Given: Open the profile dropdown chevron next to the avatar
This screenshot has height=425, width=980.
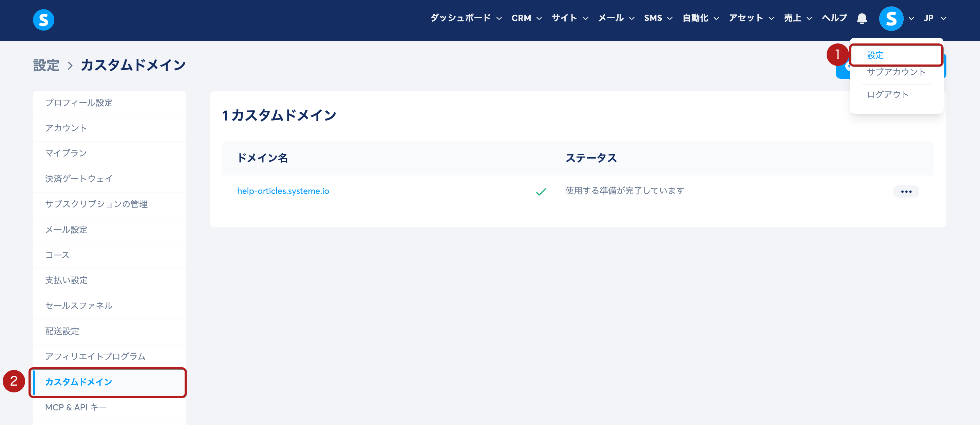Looking at the screenshot, I should pos(911,18).
